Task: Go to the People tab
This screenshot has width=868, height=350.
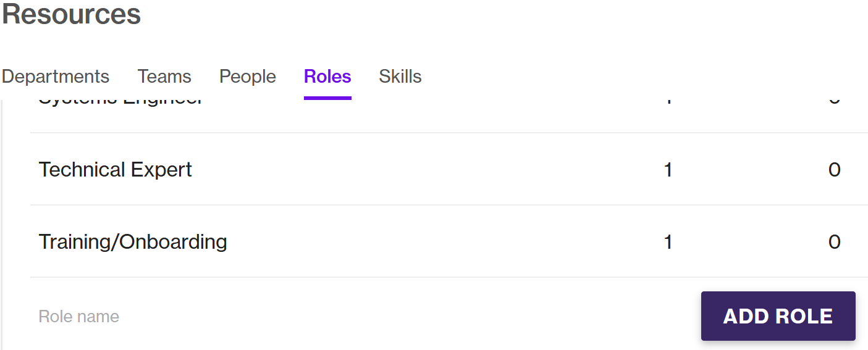Action: (248, 77)
